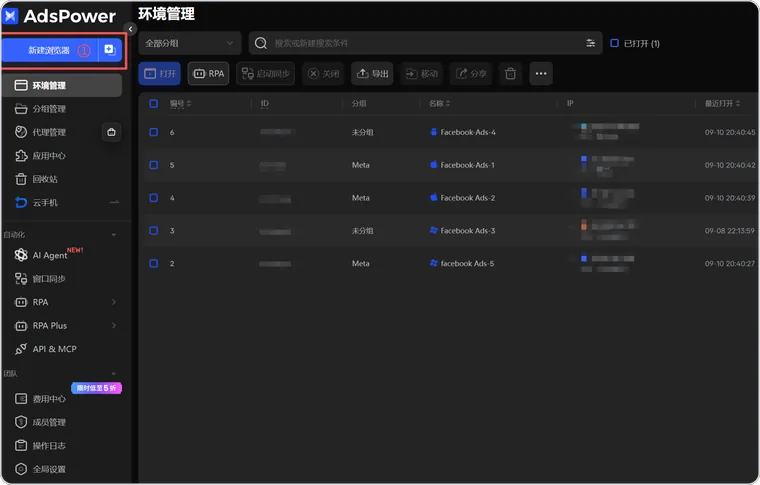Click the profile name Facebook Ads-3
Screen dimensions: 760x485
468,231
